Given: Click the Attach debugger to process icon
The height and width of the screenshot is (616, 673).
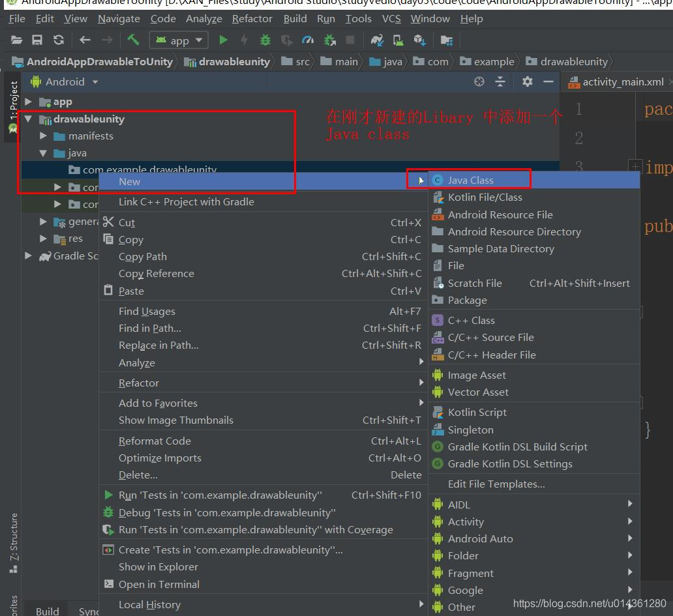Looking at the screenshot, I should [x=329, y=40].
